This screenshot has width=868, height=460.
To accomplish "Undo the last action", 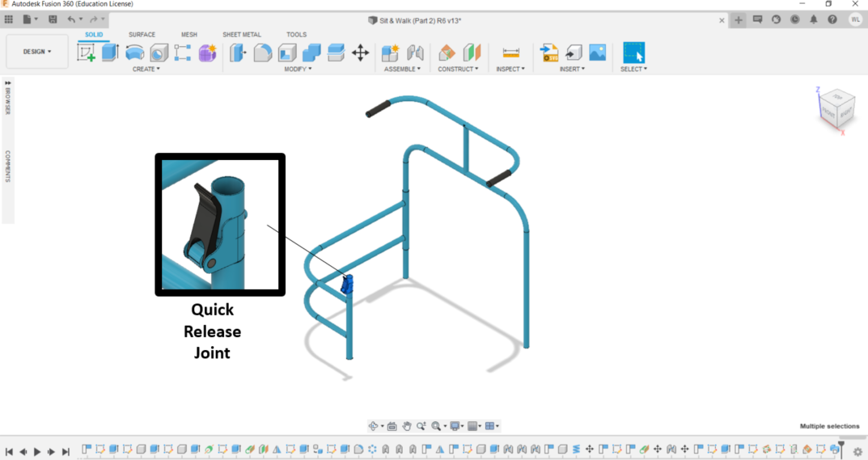I will point(71,19).
